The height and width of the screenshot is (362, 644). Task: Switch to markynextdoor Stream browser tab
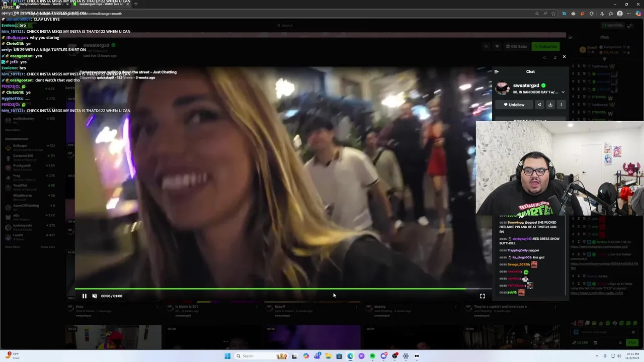40,4
